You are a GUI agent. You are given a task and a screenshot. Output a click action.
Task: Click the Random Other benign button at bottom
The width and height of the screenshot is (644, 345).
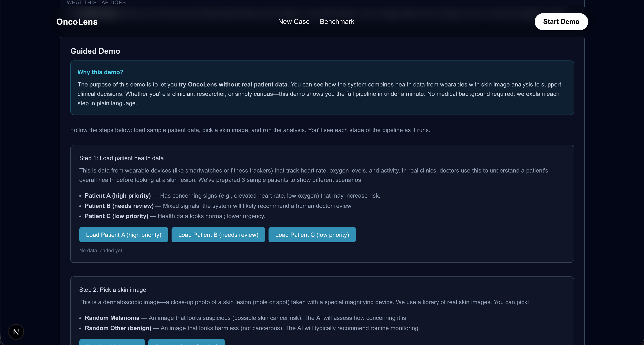point(186,342)
